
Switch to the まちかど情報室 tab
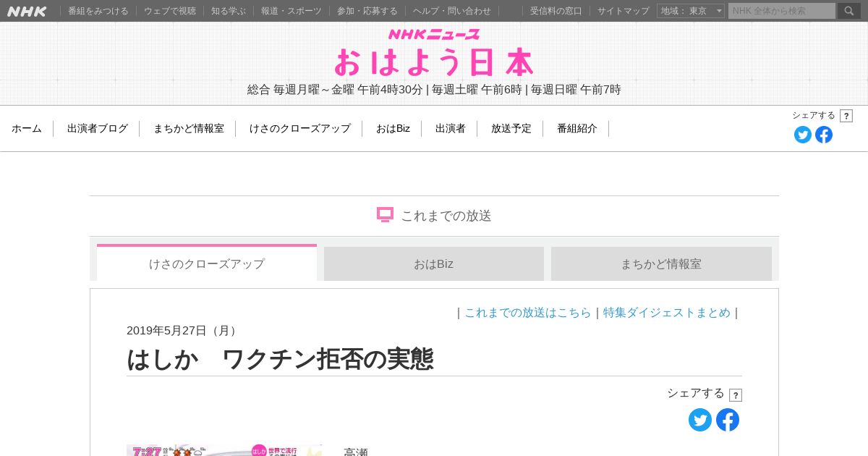tap(661, 263)
